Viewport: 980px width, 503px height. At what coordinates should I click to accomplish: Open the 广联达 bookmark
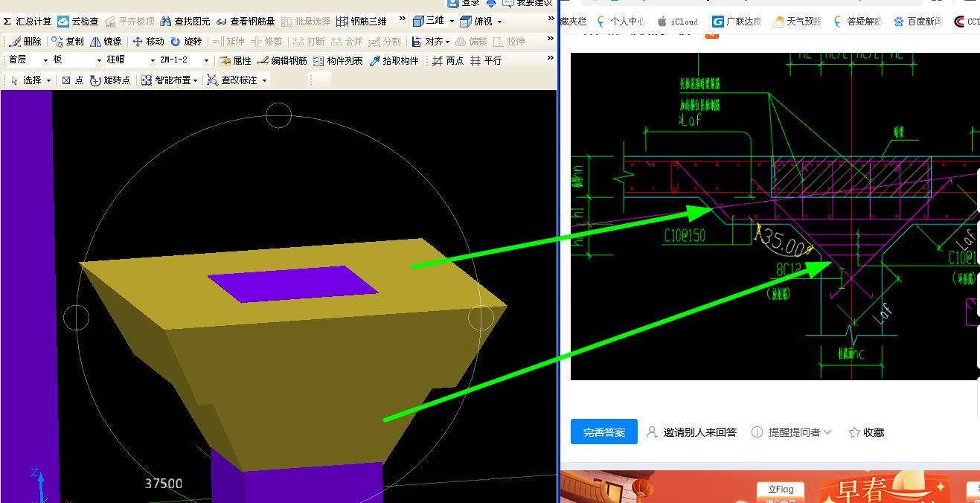coord(737,22)
